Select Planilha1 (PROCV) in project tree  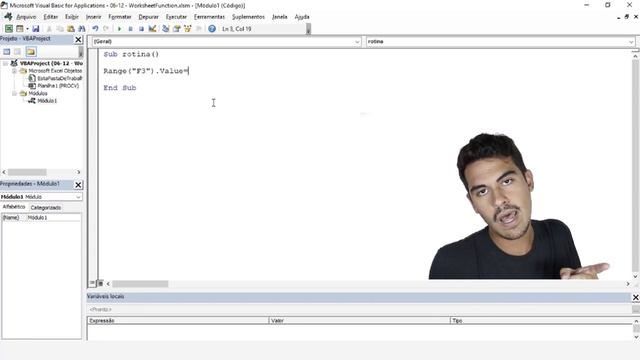coord(58,86)
